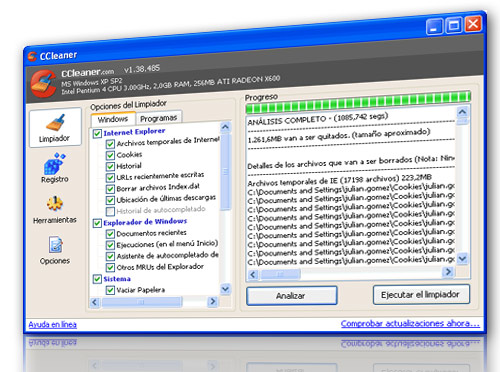Uncheck Ubicación de últimas descargas
Image resolution: width=500 pixels, height=372 pixels.
point(110,200)
